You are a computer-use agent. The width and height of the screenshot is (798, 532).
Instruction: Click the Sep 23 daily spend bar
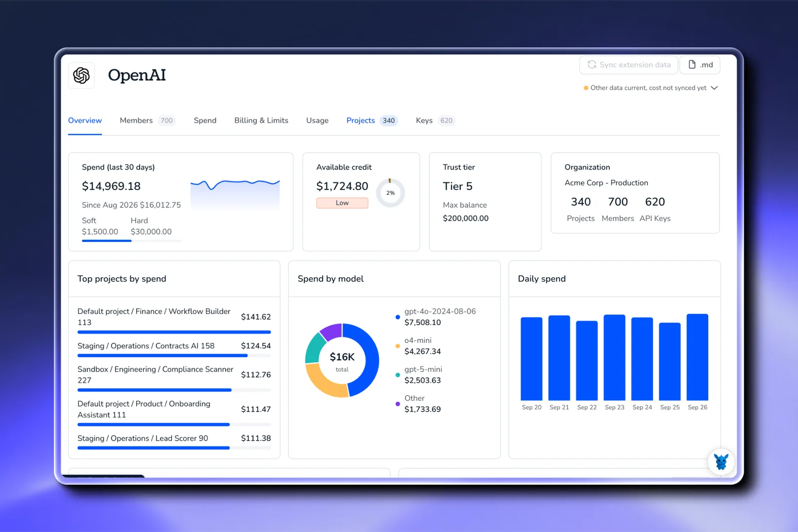[614, 357]
